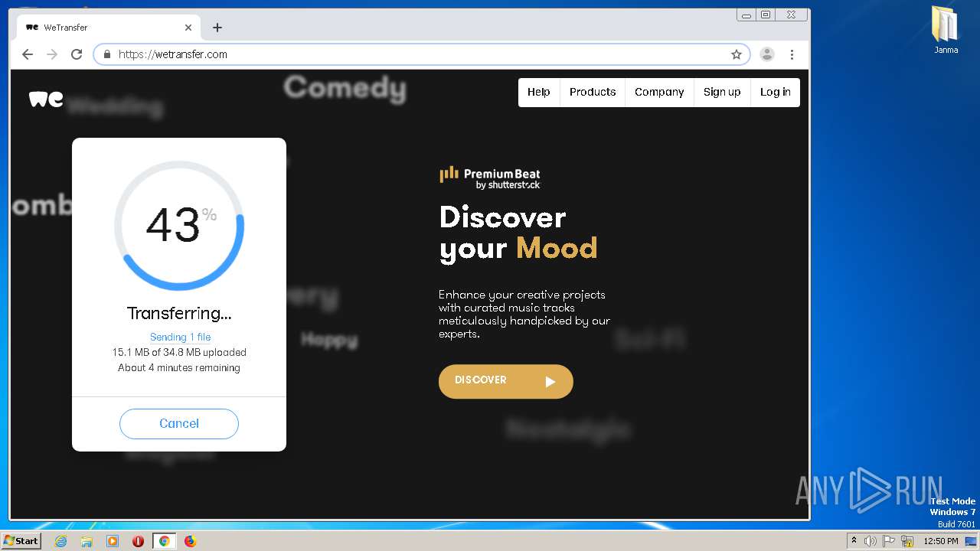Open the Janma folder on desktop
This screenshot has width=980, height=551.
pyautogui.click(x=946, y=30)
